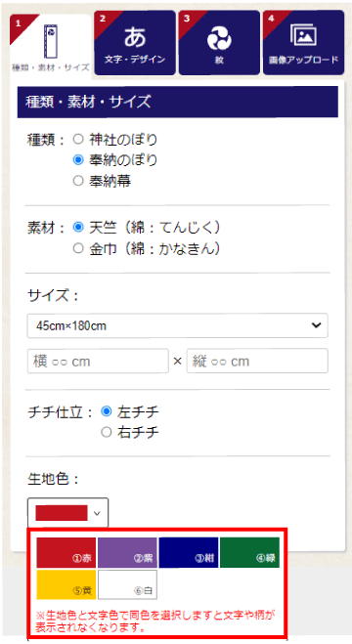This screenshot has width=352, height=644.
Task: Pick the ②紫 purple swatch
Action: point(127,552)
